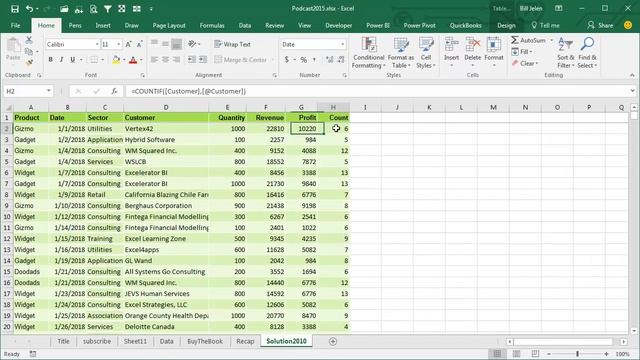
Task: Open the Font Color dropdown arrow
Action: coord(141,60)
